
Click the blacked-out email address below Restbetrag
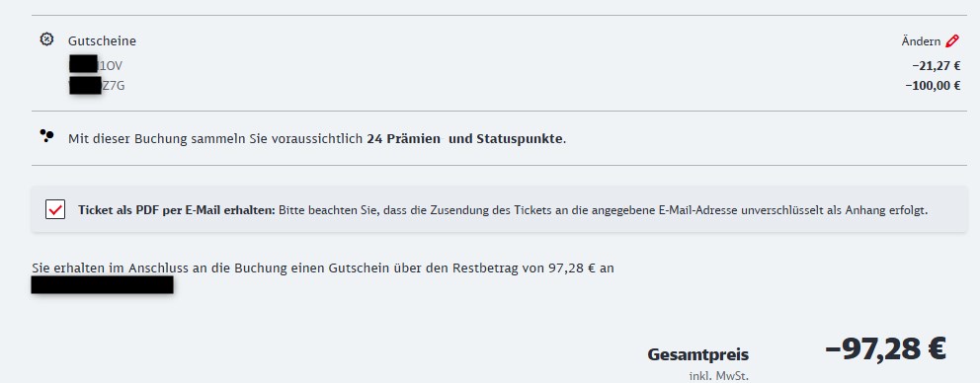click(103, 285)
